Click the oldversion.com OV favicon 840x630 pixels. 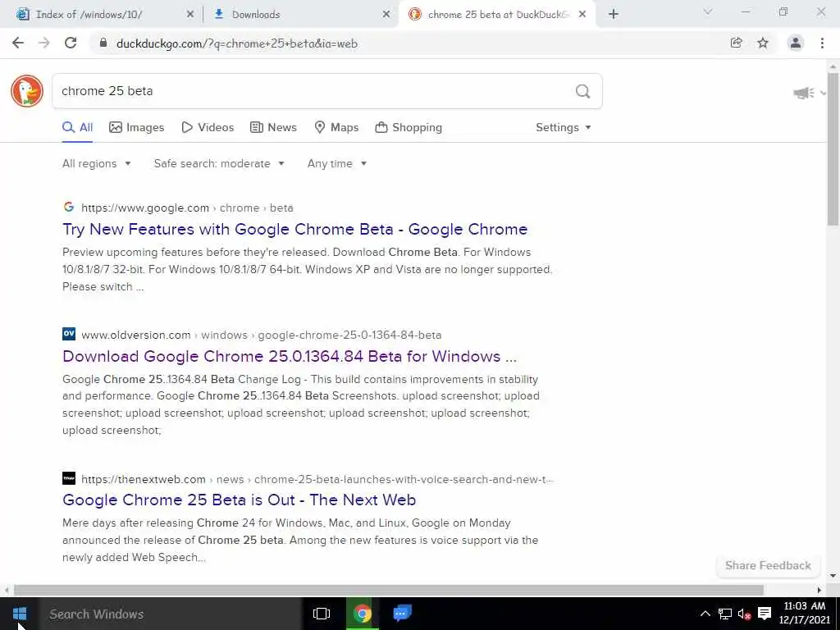[69, 334]
